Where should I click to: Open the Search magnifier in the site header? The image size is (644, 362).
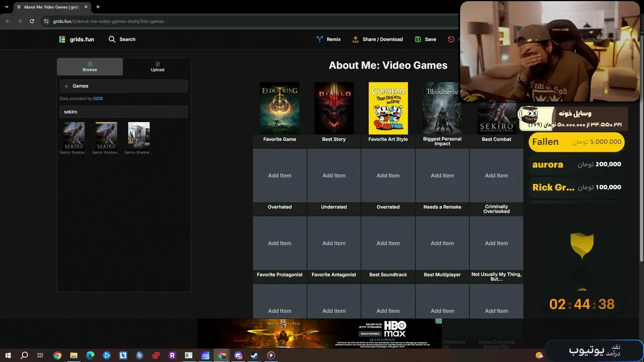[x=112, y=39]
